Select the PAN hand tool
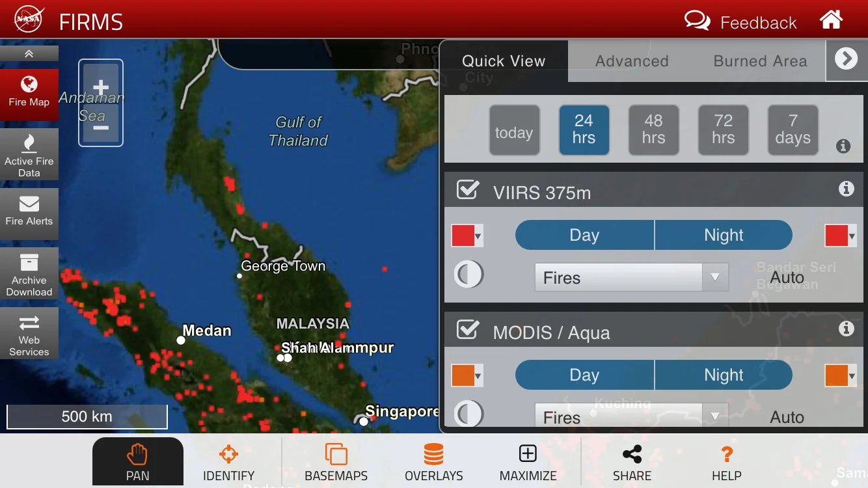 [138, 462]
